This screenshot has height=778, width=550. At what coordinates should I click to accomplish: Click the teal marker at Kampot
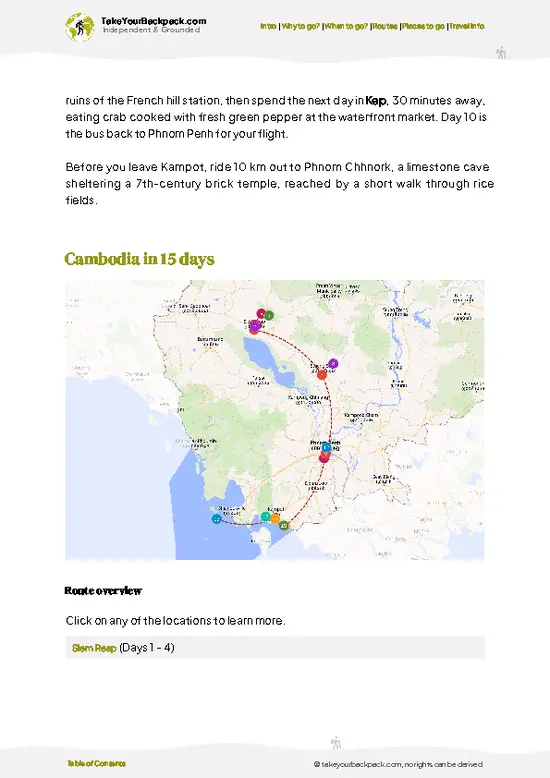(x=266, y=517)
